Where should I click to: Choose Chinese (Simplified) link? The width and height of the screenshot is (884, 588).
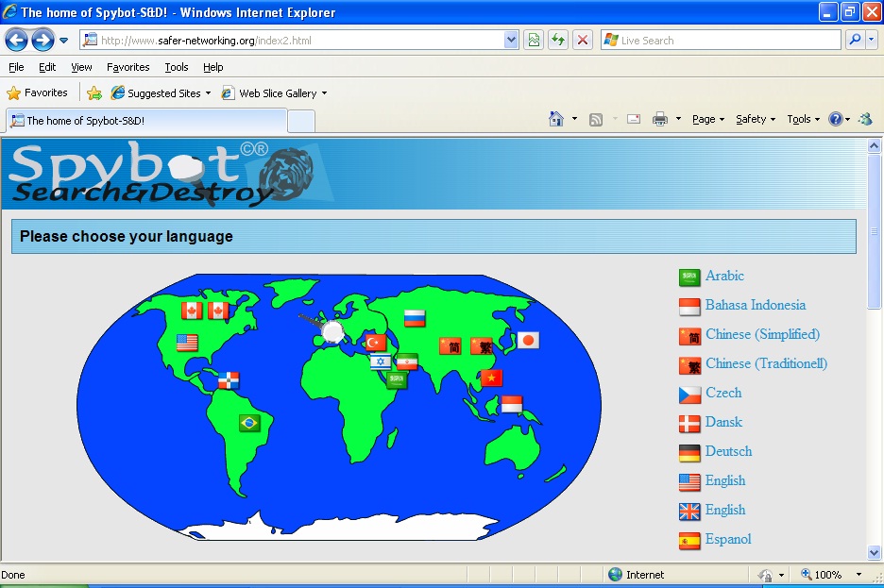[x=762, y=334]
